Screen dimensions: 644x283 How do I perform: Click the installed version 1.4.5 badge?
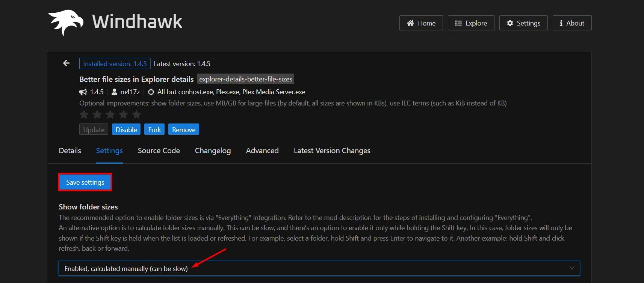click(x=115, y=63)
